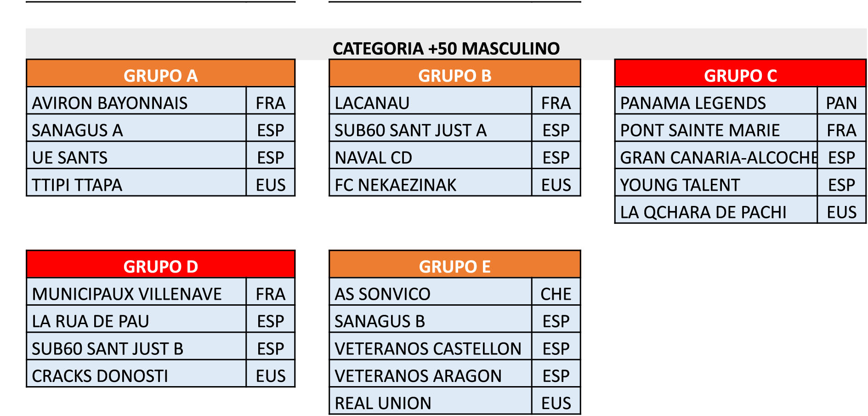
Task: Select the AVIRON BAYONNAIS team cell
Action: pos(136,103)
